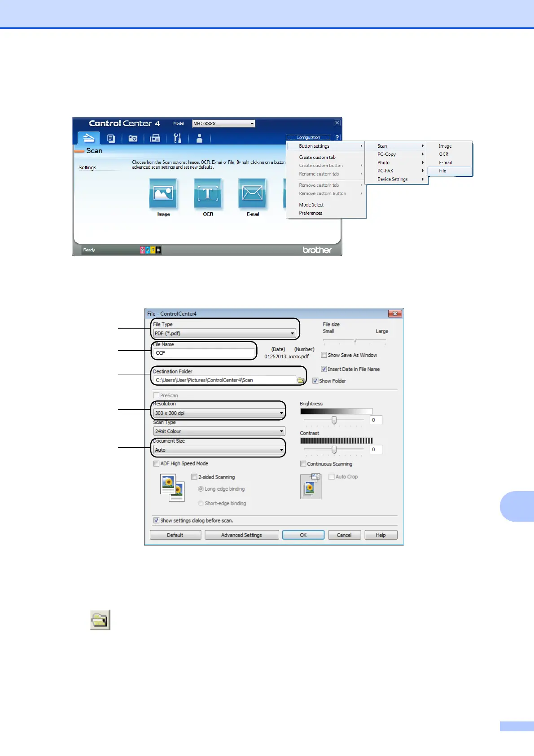The width and height of the screenshot is (534, 756).
Task: Choose OCR in the Scan submenu
Action: coord(449,154)
